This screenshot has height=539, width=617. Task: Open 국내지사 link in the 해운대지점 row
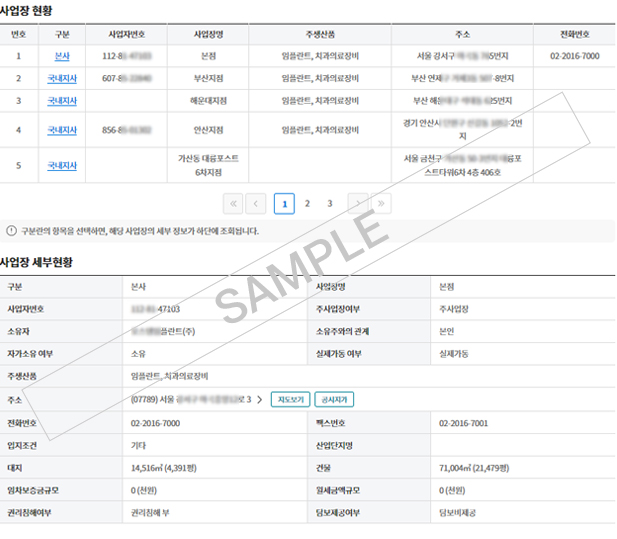coord(62,101)
